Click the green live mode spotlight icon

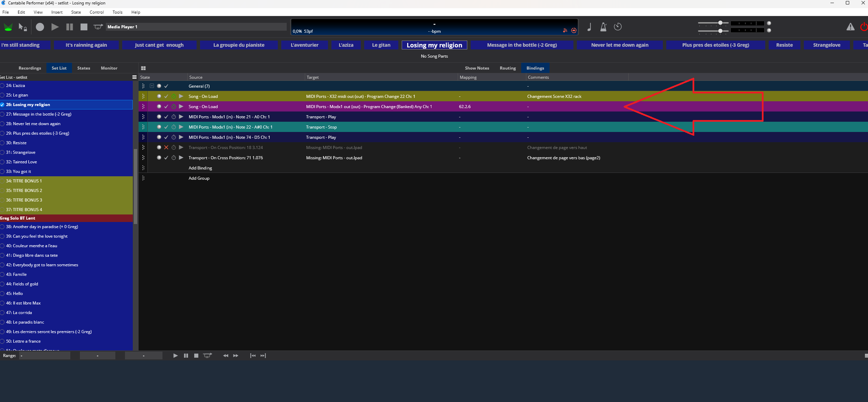point(8,27)
